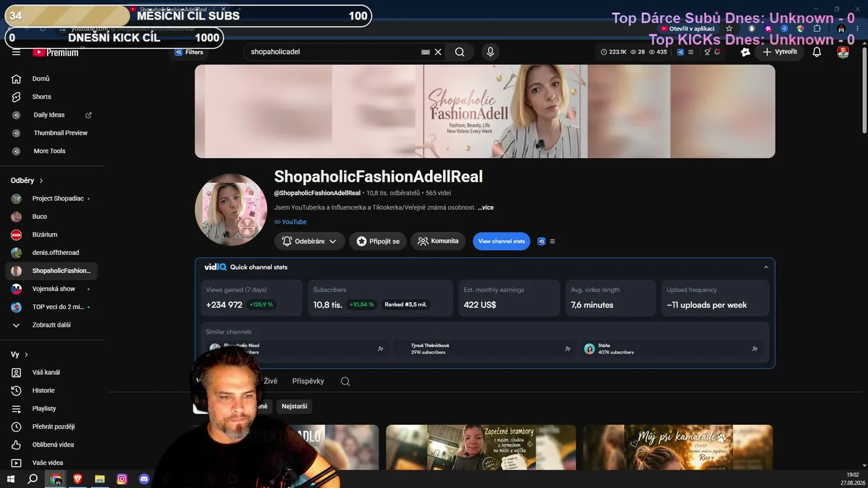Open Brave browser from the taskbar

point(77,479)
